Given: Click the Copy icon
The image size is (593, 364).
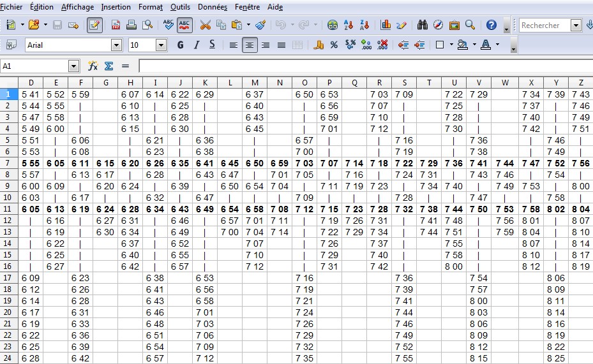Looking at the screenshot, I should [221, 25].
